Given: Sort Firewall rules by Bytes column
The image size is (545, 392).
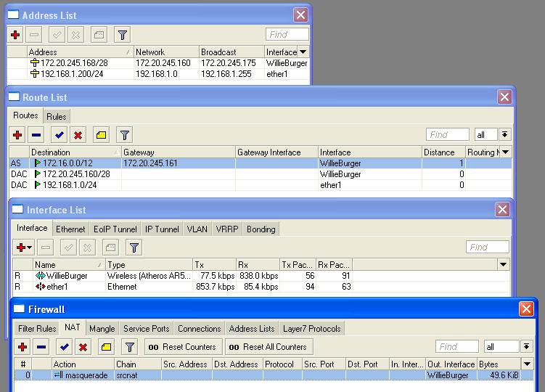Looking at the screenshot, I should click(499, 364).
